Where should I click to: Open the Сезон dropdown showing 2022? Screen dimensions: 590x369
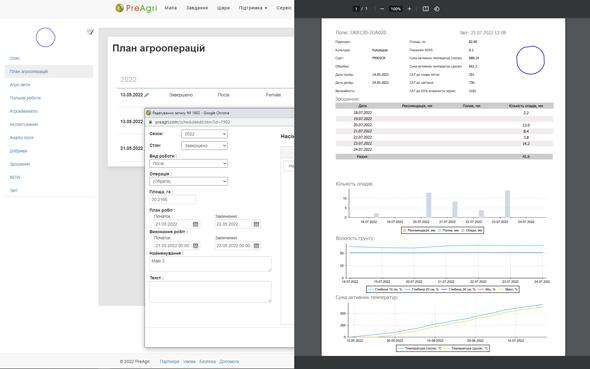pos(204,134)
